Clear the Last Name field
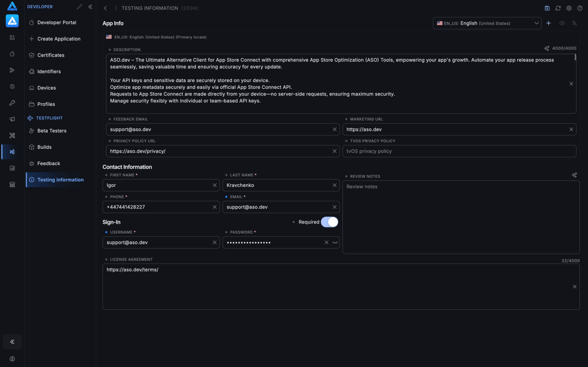 (334, 185)
